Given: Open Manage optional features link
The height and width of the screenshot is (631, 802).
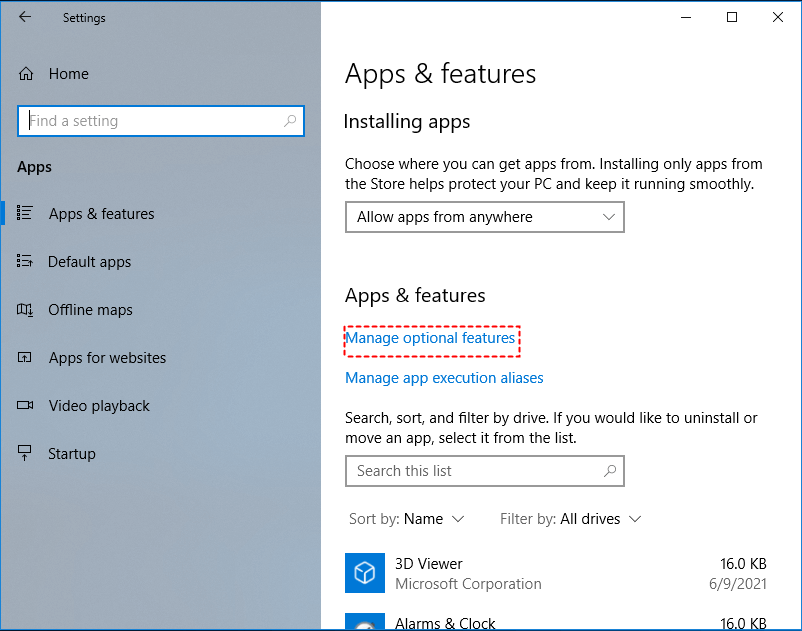Looking at the screenshot, I should coord(430,339).
